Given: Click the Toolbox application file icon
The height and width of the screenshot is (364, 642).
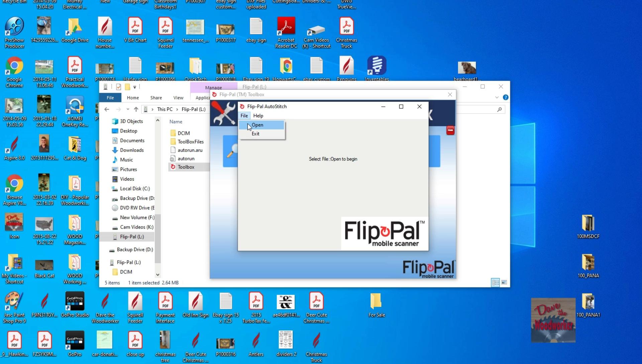Looking at the screenshot, I should [x=173, y=167].
